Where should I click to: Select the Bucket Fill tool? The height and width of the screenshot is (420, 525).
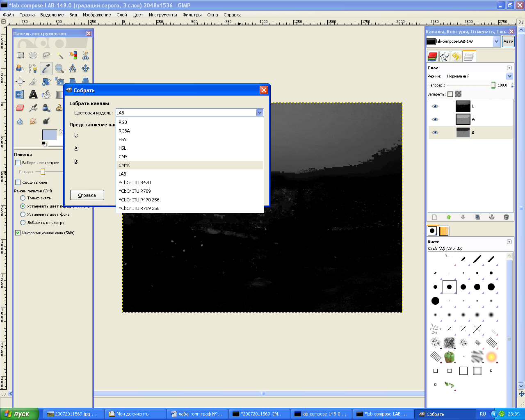pos(46,95)
